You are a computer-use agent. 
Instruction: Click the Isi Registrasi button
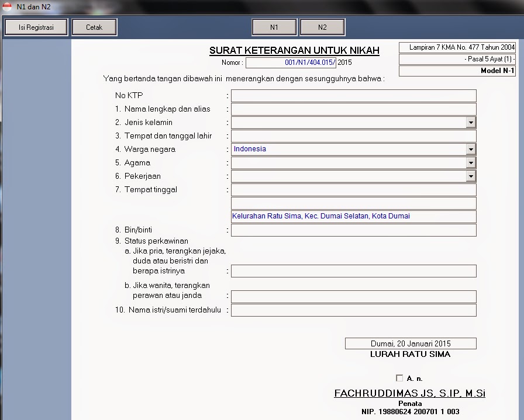click(x=35, y=27)
